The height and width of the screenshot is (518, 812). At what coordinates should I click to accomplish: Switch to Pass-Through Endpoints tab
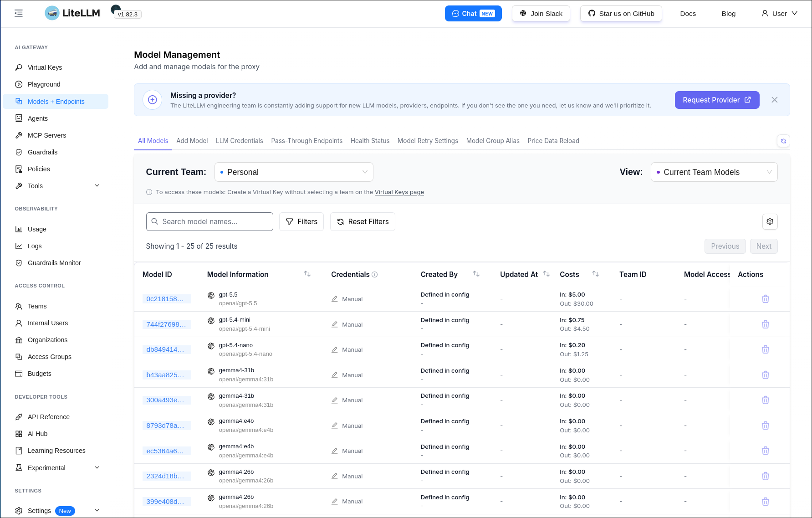[307, 141]
